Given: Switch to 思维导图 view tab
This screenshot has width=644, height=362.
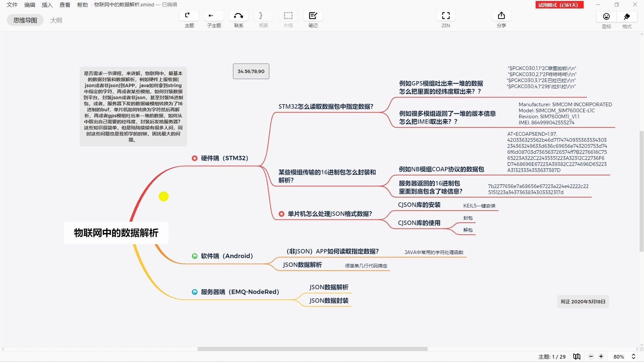Looking at the screenshot, I should click(25, 20).
